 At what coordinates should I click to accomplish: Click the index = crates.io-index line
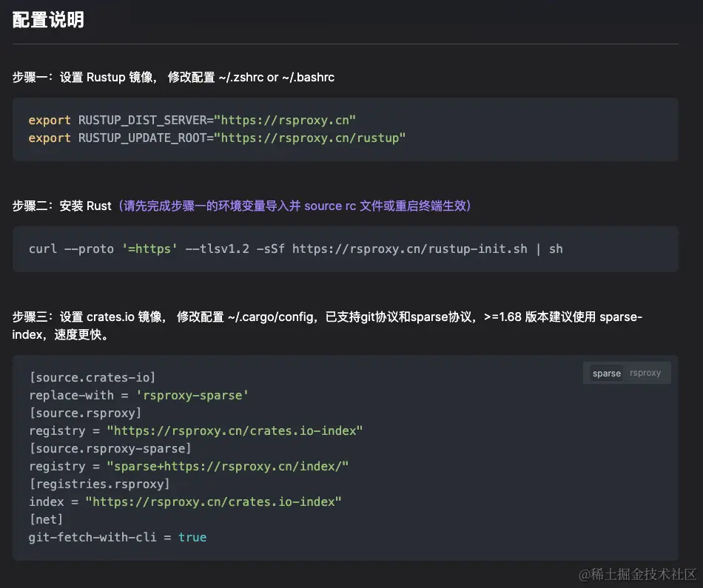pos(185,501)
